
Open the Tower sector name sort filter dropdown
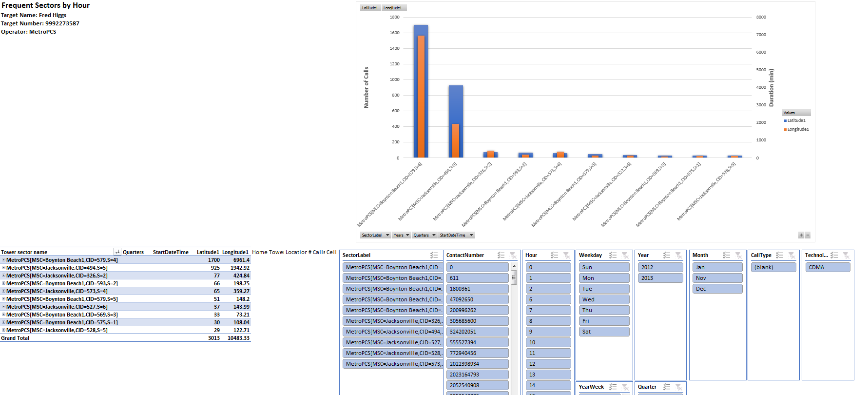pyautogui.click(x=117, y=252)
